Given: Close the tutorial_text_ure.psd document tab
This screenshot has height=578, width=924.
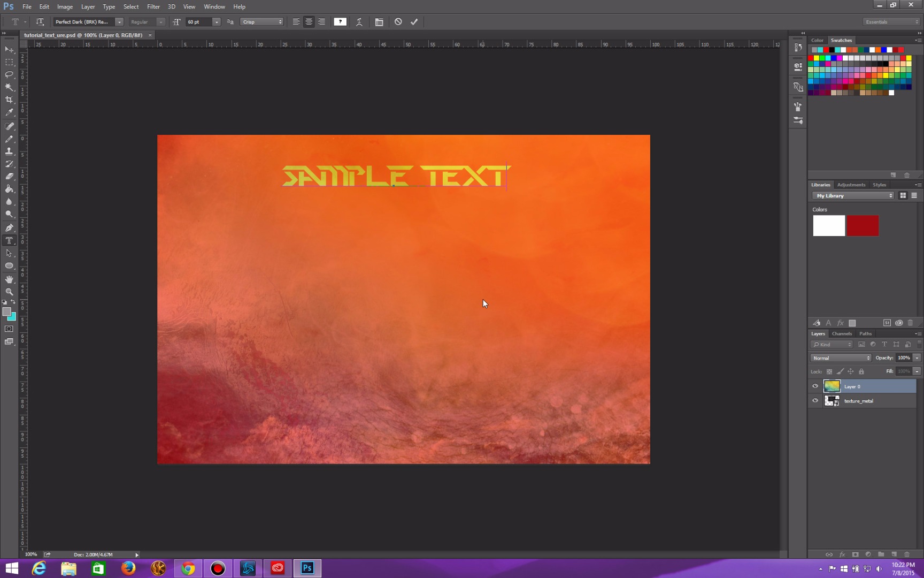Looking at the screenshot, I should coord(150,35).
